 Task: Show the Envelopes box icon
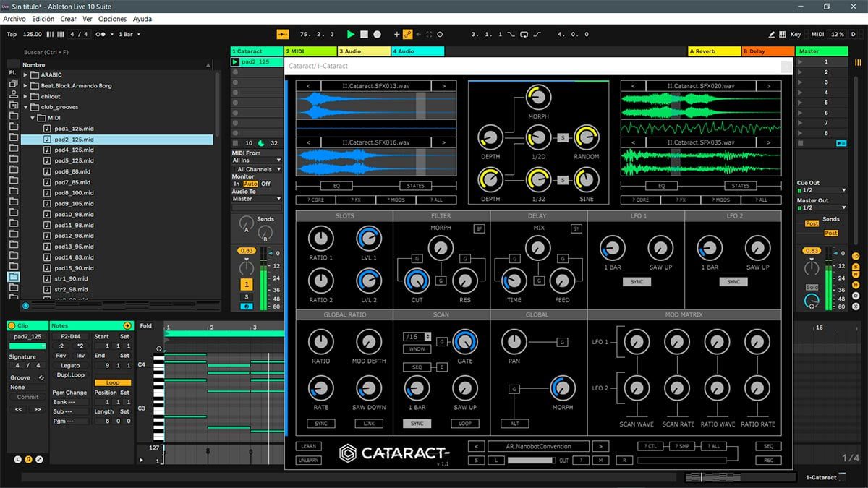coord(39,459)
